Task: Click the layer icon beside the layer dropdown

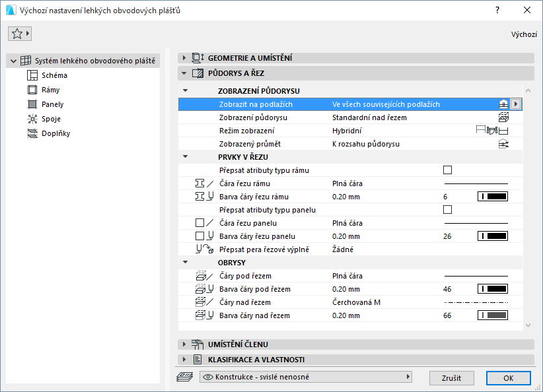Action: [x=184, y=377]
